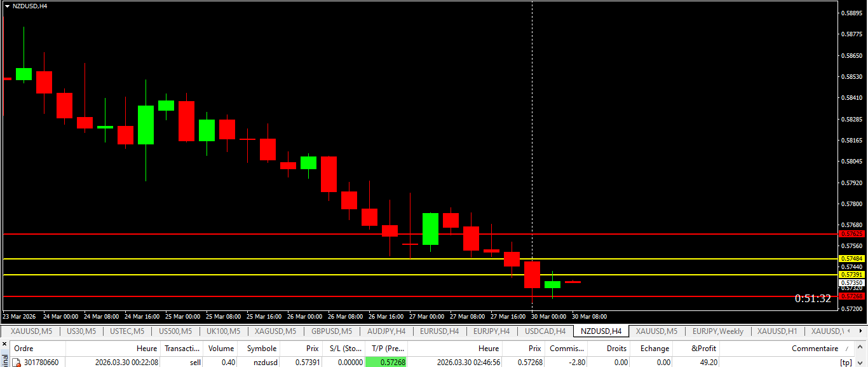
Task: Click the volume value 0.40
Action: (x=228, y=363)
